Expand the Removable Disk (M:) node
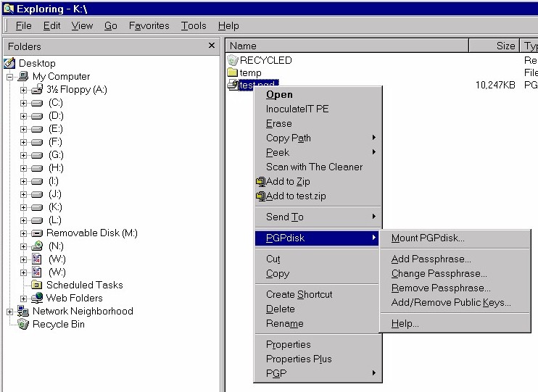Image resolution: width=538 pixels, height=392 pixels. click(x=23, y=233)
